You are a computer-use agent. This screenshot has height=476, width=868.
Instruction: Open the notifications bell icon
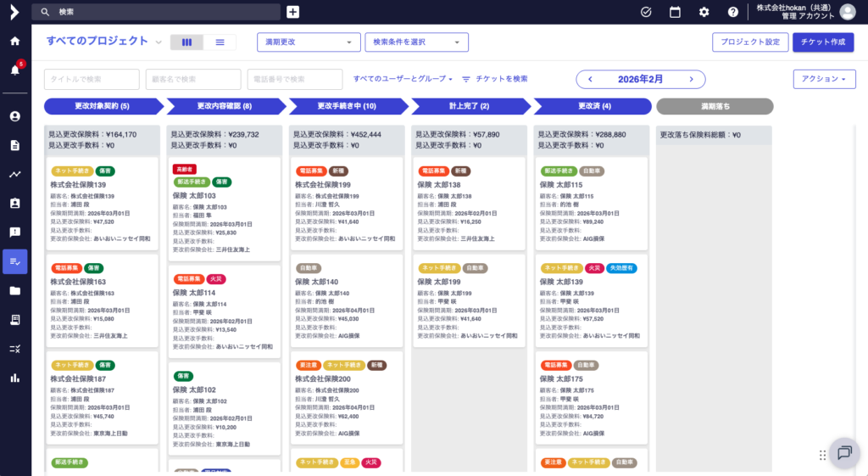(x=14, y=70)
